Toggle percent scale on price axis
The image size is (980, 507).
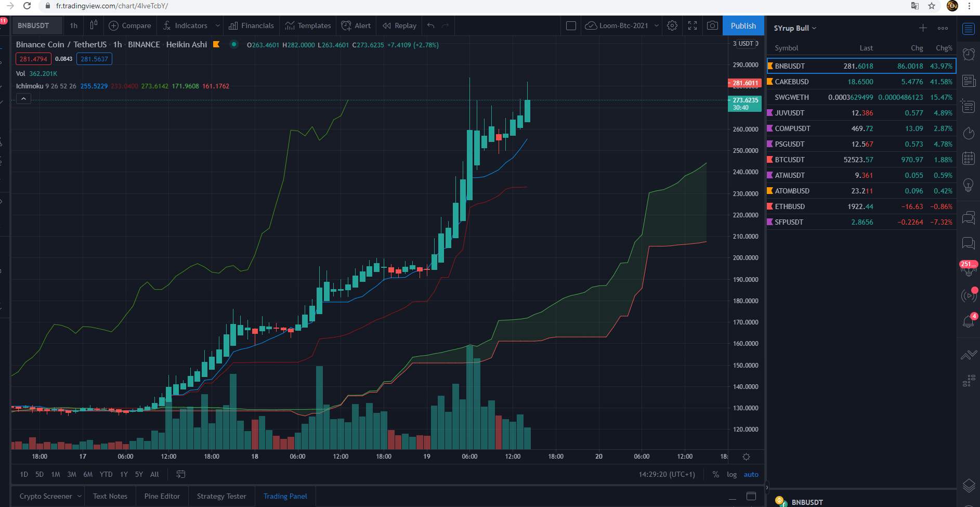point(716,474)
